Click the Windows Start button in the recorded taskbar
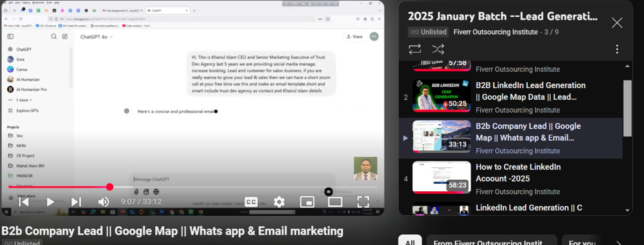Screen dimensions: 644x245 (6, 212)
